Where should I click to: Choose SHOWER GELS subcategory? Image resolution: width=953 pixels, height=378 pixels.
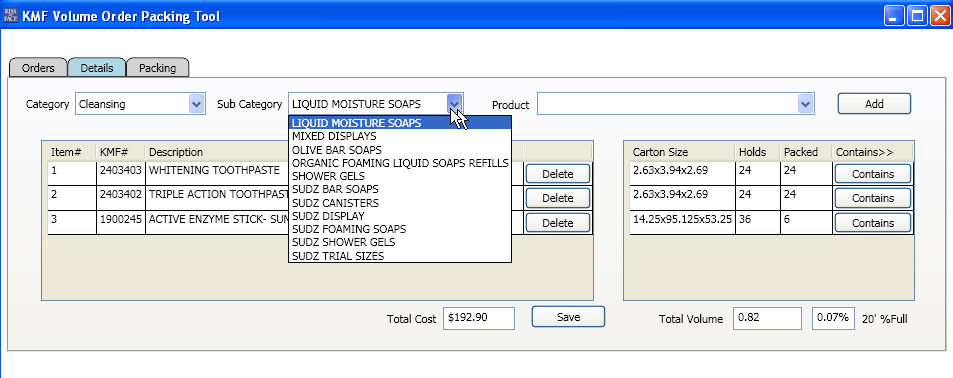[400, 176]
